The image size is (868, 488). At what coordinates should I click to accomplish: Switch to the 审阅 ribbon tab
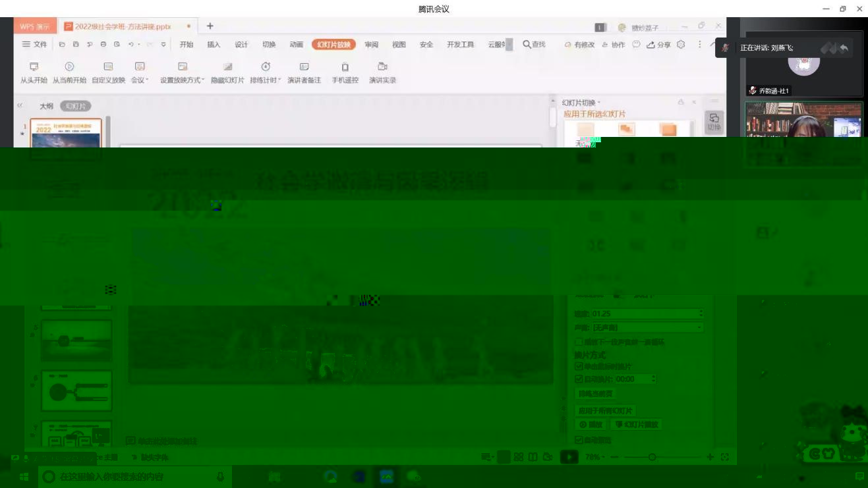pyautogui.click(x=372, y=44)
